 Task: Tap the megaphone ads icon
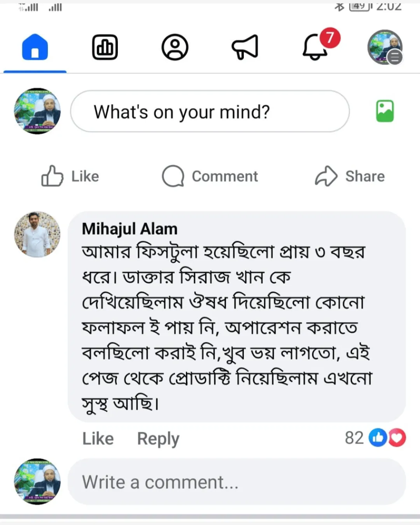[x=245, y=47]
